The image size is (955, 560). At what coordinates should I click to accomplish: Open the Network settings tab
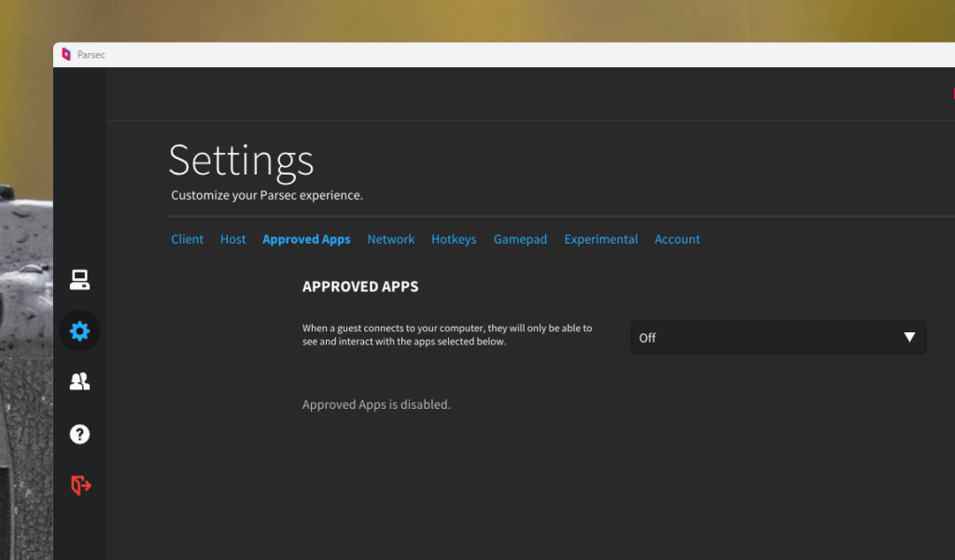(391, 239)
